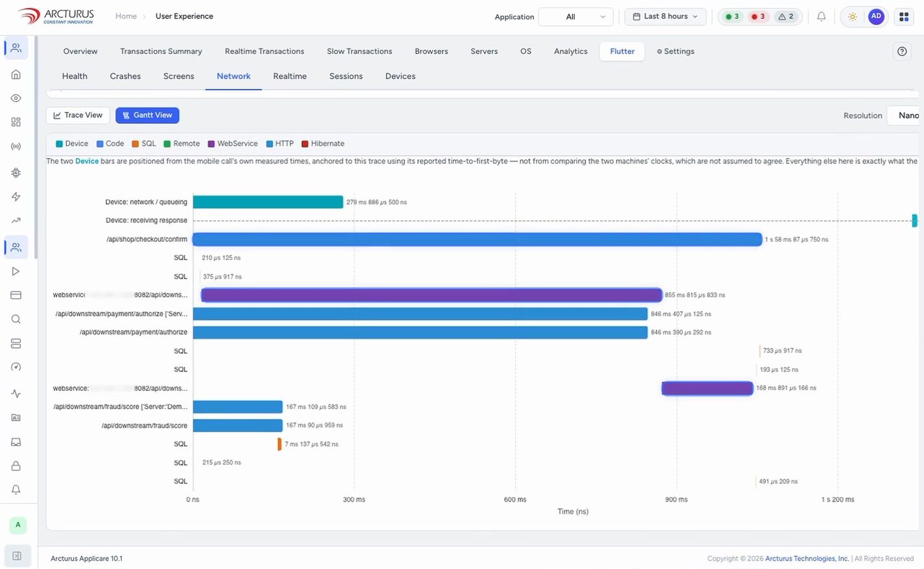Screen dimensions: 924x569
Task: Toggle the Hibernate legend entry
Action: (x=323, y=144)
